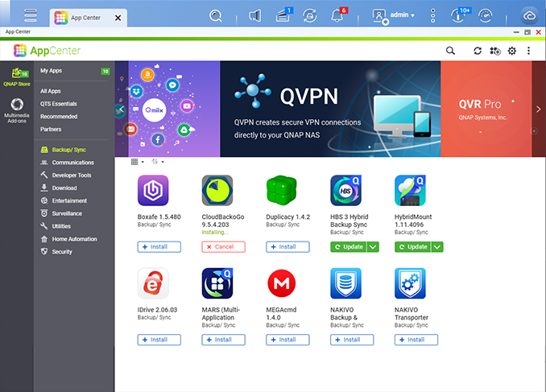Install NAKIVO Transporter
546x392 pixels.
(x=416, y=340)
